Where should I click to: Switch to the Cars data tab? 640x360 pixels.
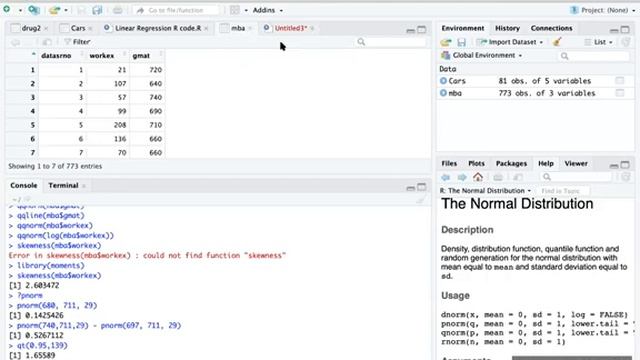click(x=78, y=28)
